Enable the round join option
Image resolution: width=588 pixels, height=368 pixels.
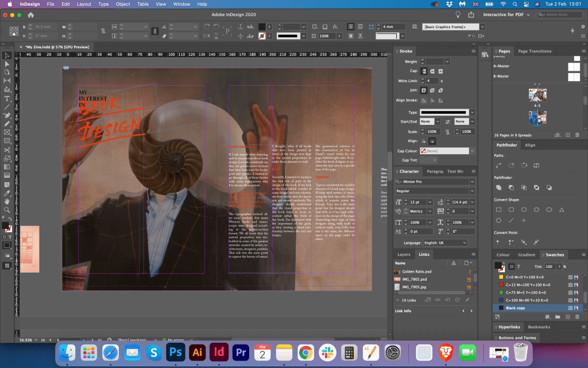(x=432, y=90)
